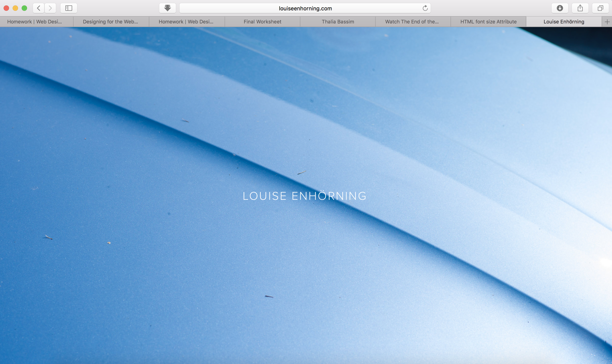Switch to the Watch The End of the... tab

pos(413,22)
